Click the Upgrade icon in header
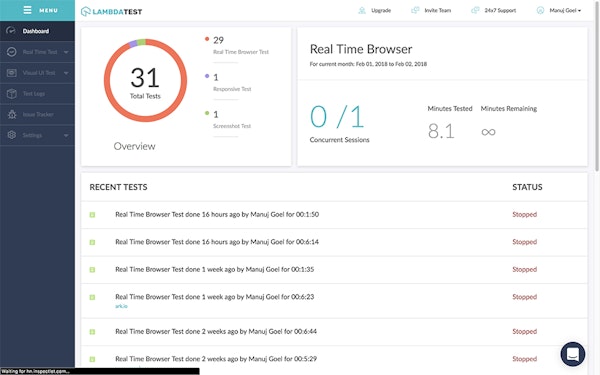The image size is (600, 375). point(362,10)
